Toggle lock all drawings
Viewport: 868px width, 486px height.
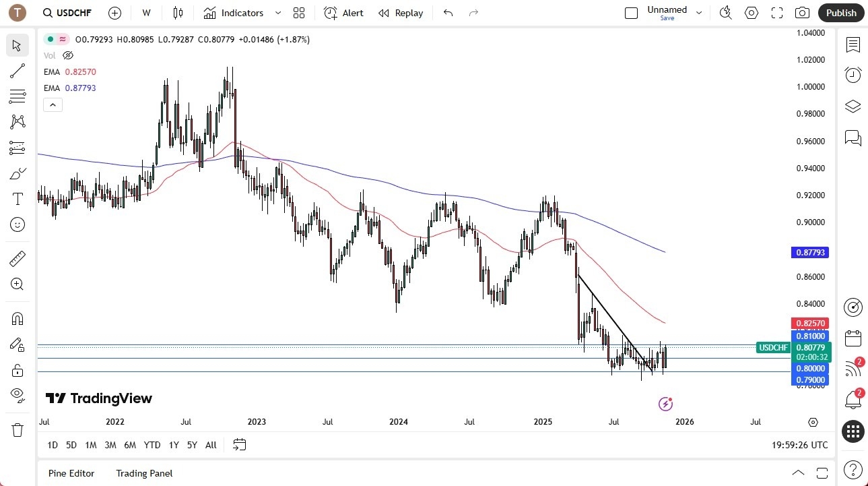pyautogui.click(x=17, y=369)
